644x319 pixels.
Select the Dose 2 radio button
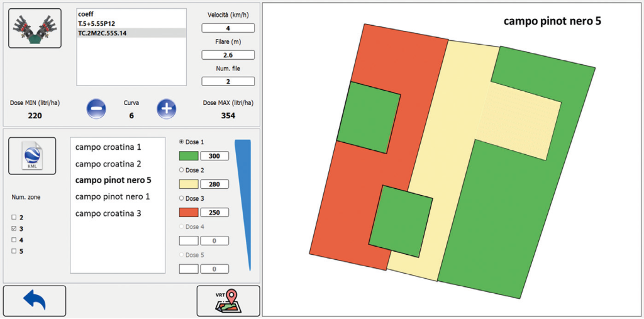[x=182, y=170]
